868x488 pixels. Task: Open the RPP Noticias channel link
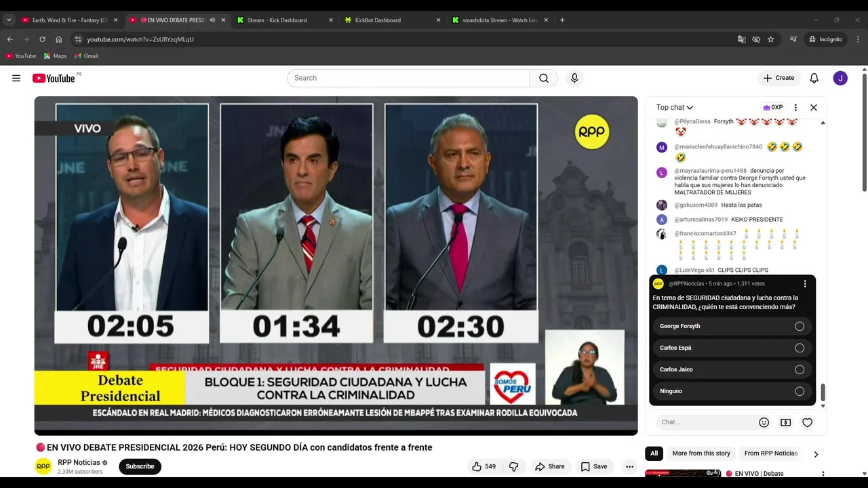[79, 462]
